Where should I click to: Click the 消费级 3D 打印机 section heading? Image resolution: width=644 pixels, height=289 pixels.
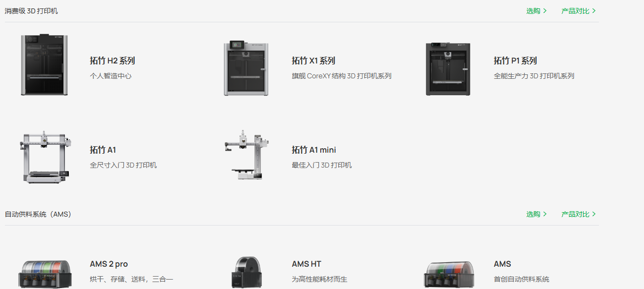(x=31, y=11)
